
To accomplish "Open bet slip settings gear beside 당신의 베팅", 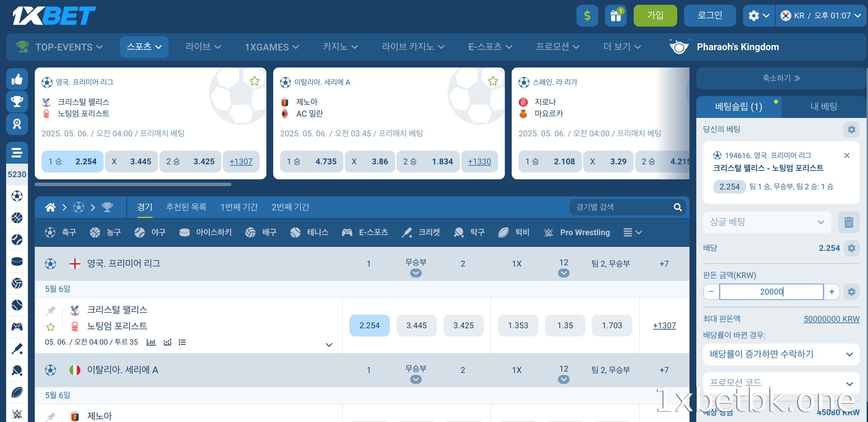I will pyautogui.click(x=851, y=130).
